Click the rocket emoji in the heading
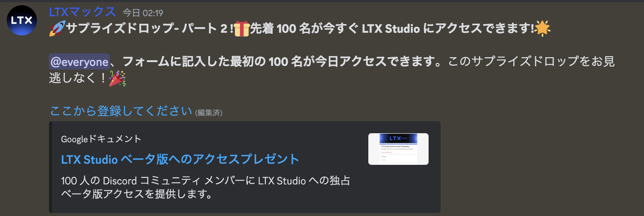The width and height of the screenshot is (644, 216). click(57, 29)
